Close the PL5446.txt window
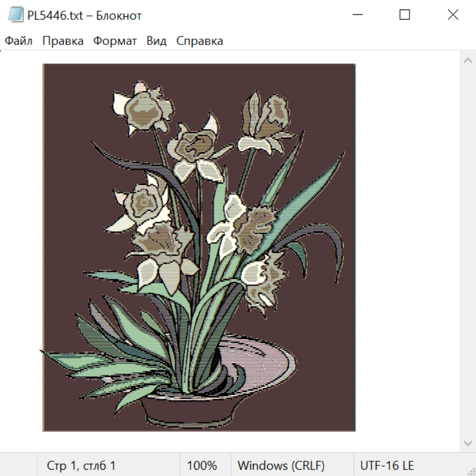 click(453, 15)
